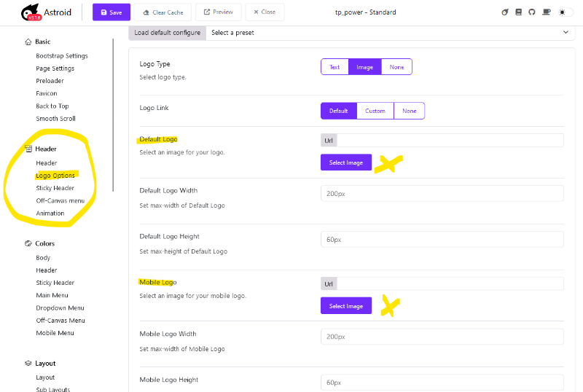The height and width of the screenshot is (392, 583).
Task: Open the GitHub repository icon
Action: coord(532,12)
